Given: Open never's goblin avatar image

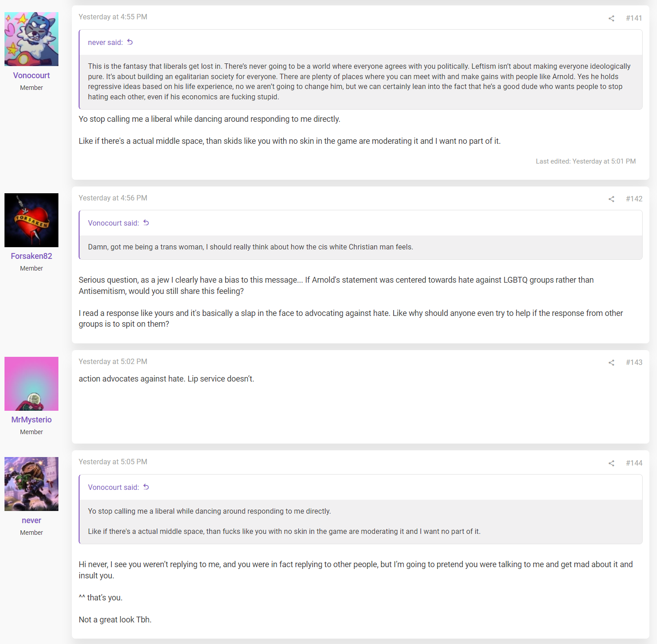Looking at the screenshot, I should [31, 484].
